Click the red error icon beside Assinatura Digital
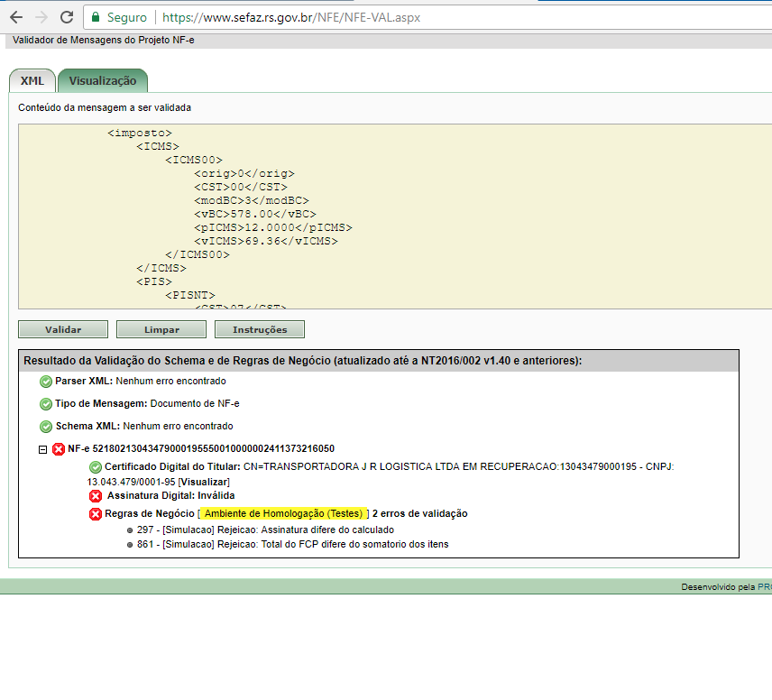This screenshot has width=772, height=700. (96, 496)
